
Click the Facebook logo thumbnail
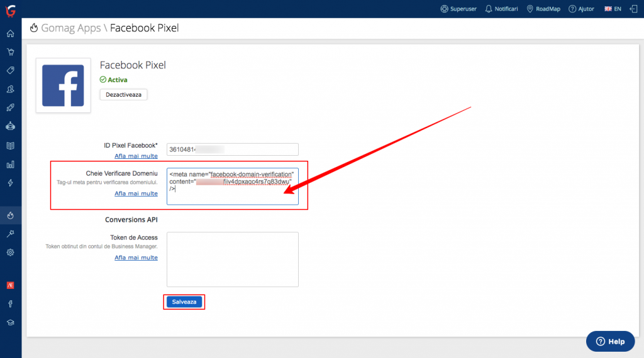[x=64, y=85]
